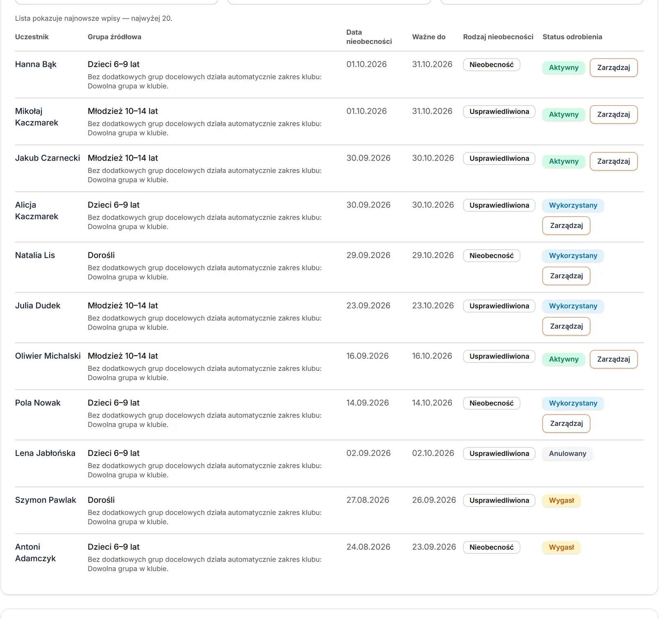The width and height of the screenshot is (672, 619).
Task: Click Nieobecność tag in Pola Nowak row
Action: pyautogui.click(x=491, y=403)
